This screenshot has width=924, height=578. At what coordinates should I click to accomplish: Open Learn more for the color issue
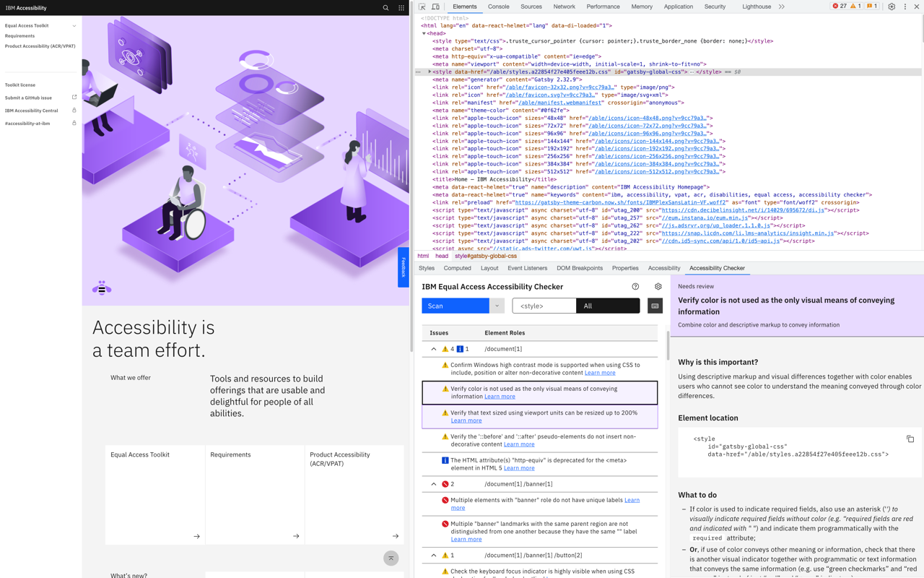500,396
